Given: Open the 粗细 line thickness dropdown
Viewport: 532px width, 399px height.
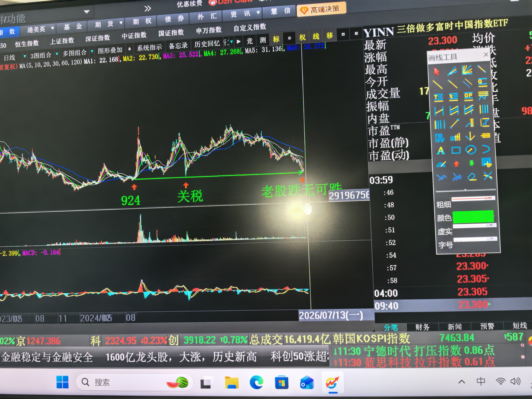Looking at the screenshot, I should point(473,199).
